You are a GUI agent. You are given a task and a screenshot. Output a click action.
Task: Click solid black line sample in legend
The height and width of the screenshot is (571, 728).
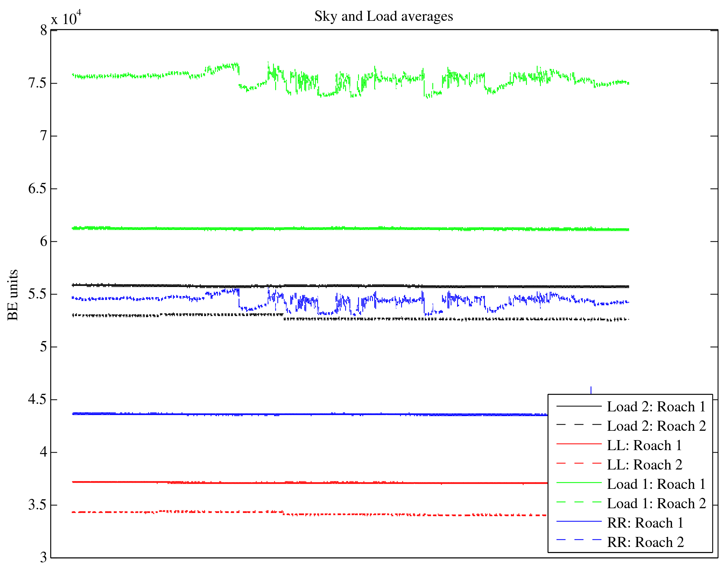tap(579, 406)
